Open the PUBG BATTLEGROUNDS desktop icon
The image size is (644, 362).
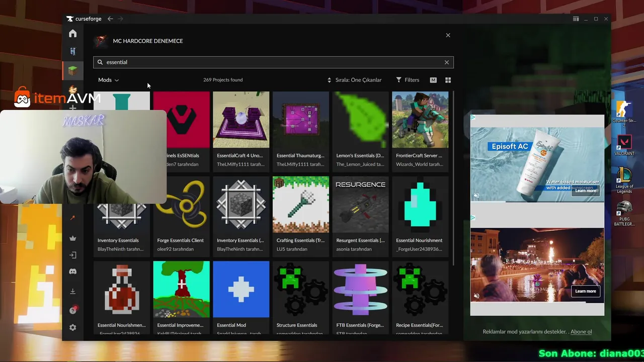624,213
